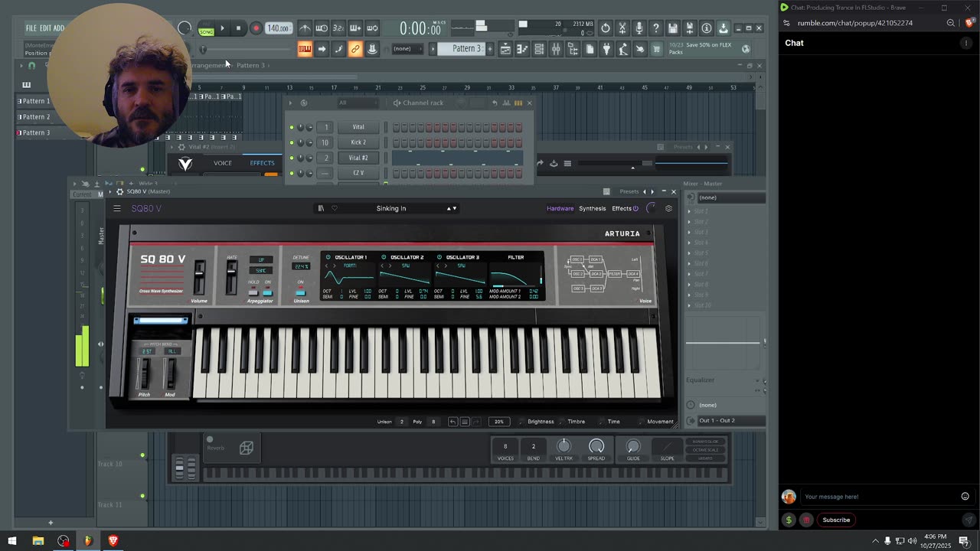This screenshot has width=980, height=551.
Task: Open the SQ80 V hamburger menu
Action: pyautogui.click(x=117, y=208)
